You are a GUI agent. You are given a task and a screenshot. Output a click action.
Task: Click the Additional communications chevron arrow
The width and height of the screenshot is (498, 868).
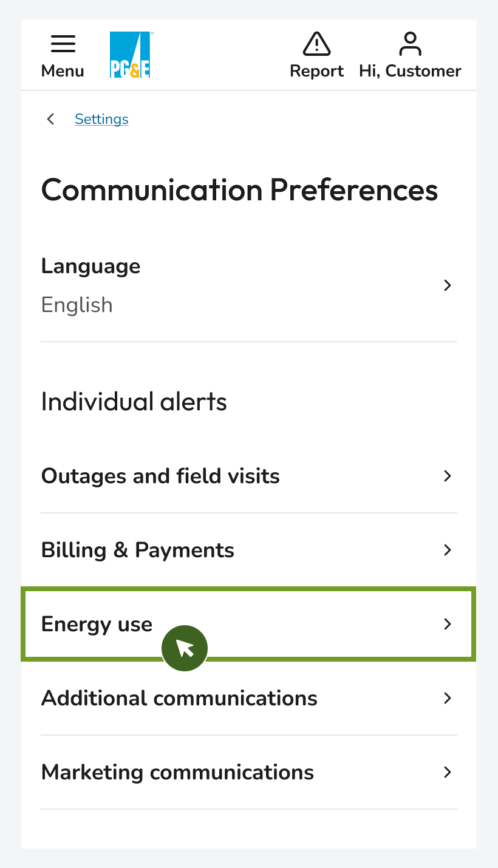pos(448,698)
